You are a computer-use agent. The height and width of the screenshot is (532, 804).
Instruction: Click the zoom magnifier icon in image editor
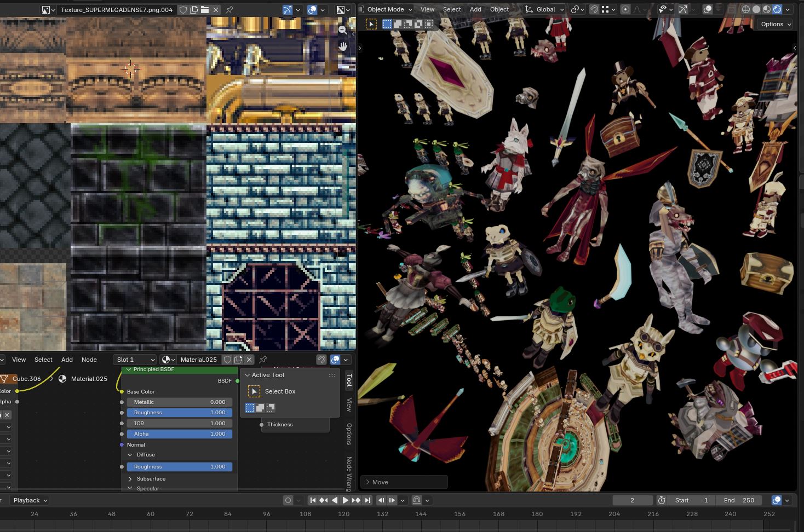pos(342,30)
